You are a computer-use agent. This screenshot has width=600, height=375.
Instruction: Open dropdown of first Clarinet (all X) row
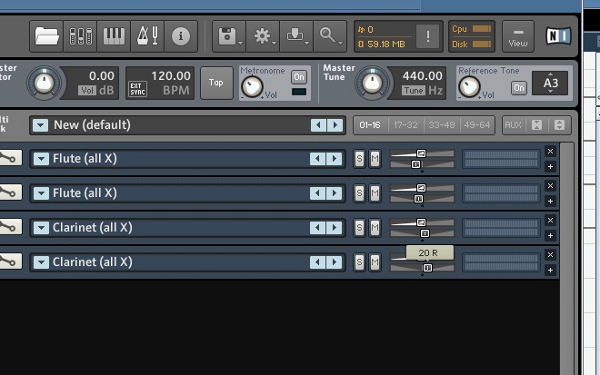pyautogui.click(x=41, y=228)
